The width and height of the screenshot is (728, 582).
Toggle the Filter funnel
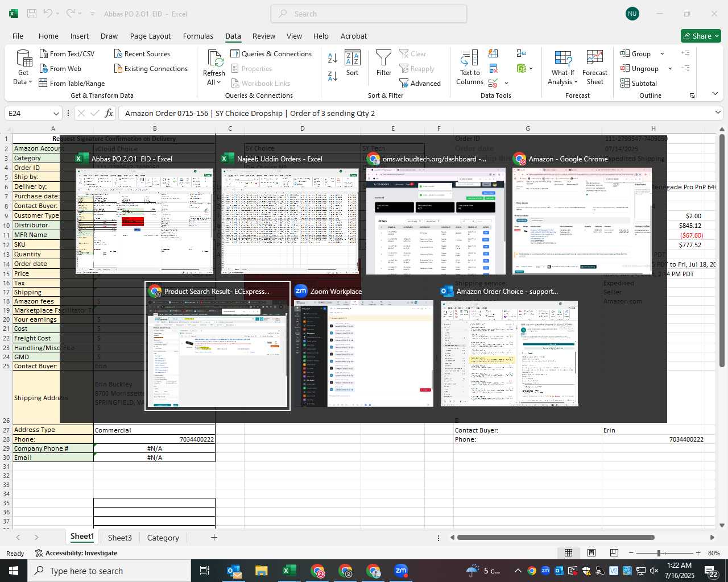coord(384,63)
